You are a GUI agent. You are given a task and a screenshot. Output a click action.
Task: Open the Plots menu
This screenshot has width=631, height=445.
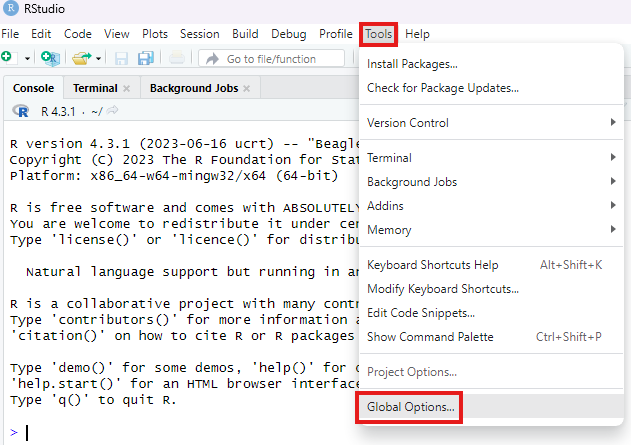[x=155, y=34]
